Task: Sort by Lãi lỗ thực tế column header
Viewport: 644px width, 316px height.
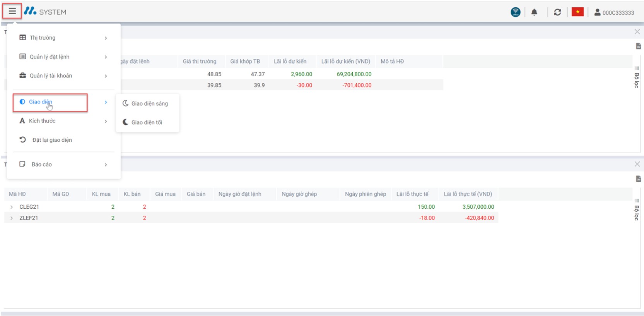Action: [x=412, y=194]
